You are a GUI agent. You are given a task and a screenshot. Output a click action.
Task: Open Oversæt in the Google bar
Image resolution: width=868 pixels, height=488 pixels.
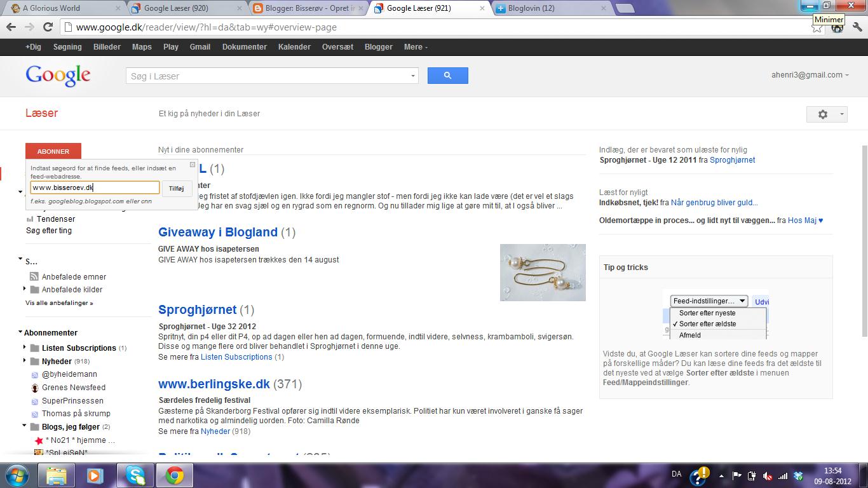coord(337,47)
